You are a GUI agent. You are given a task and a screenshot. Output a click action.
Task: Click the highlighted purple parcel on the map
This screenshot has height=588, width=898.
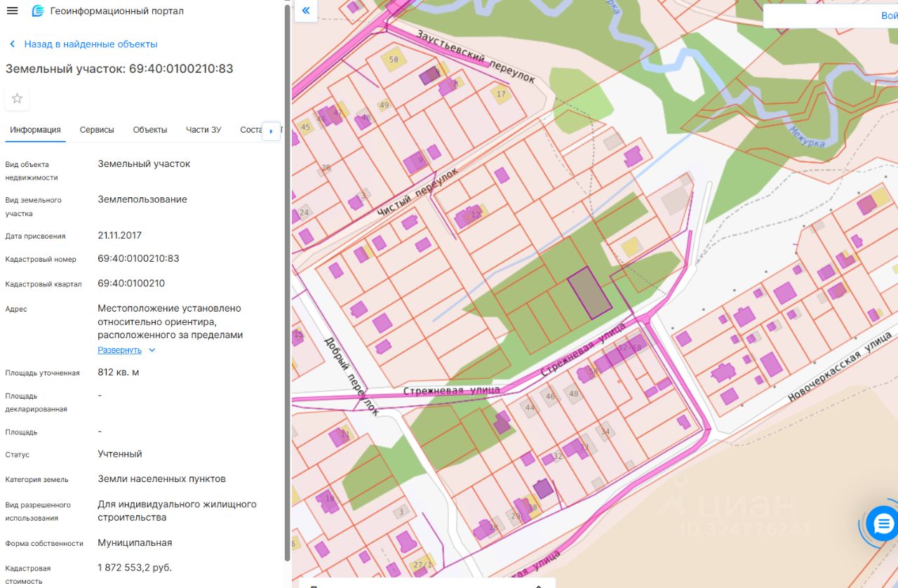click(589, 293)
